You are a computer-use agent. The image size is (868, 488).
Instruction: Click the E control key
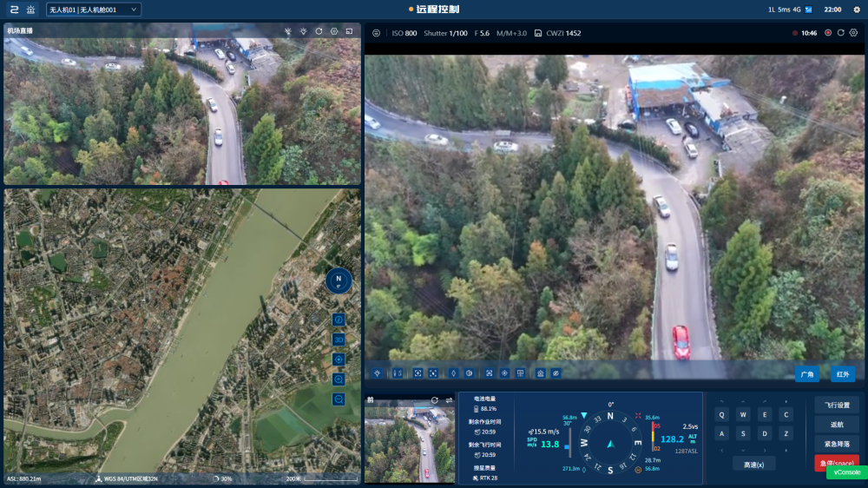click(765, 415)
